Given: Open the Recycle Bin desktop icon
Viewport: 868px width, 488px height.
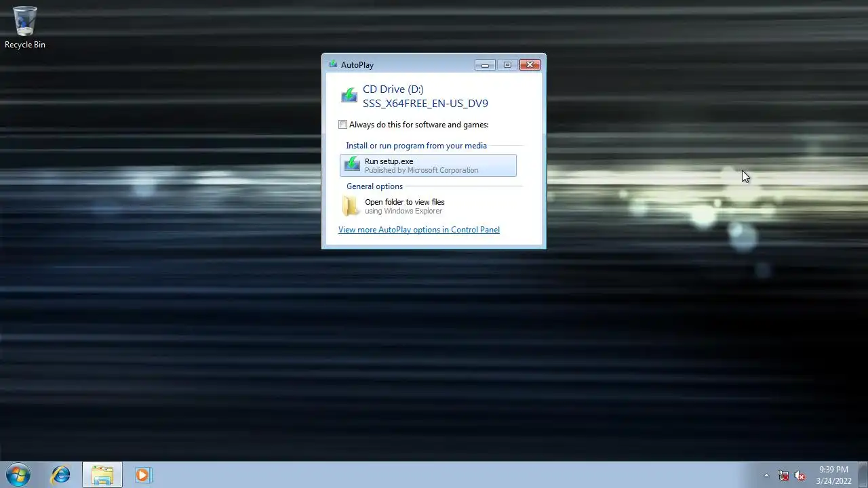Looking at the screenshot, I should (25, 28).
